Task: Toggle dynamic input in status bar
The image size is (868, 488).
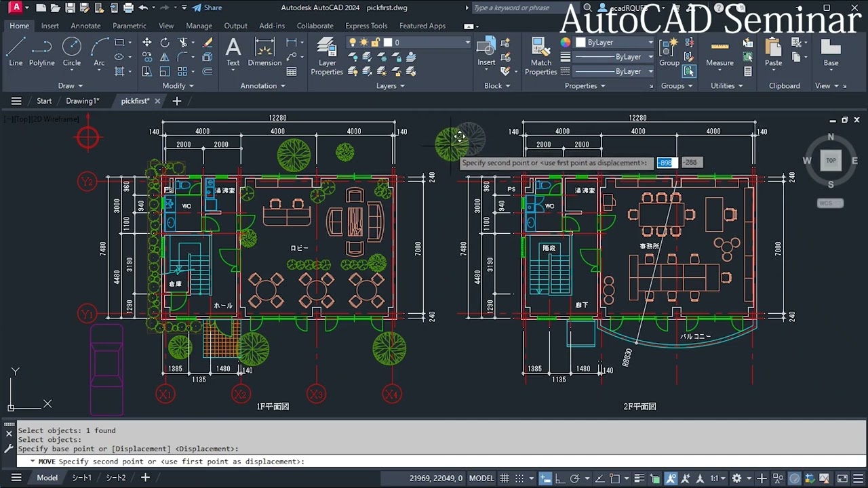Action: pyautogui.click(x=545, y=478)
